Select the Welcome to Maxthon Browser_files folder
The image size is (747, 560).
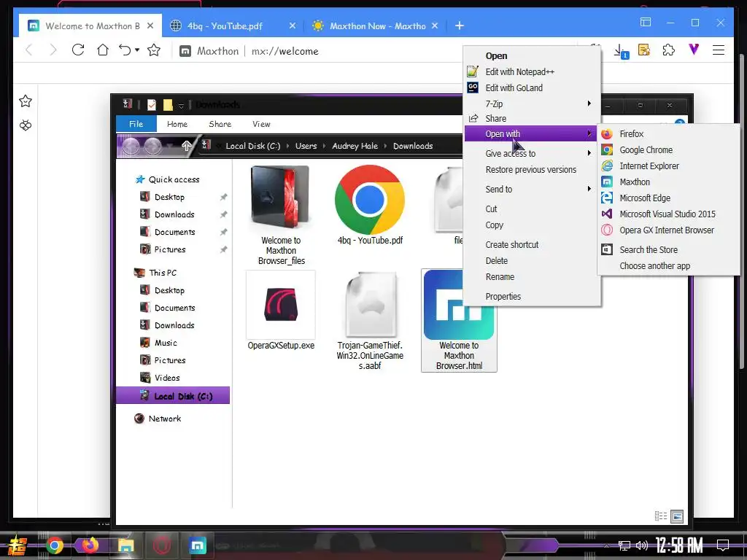coord(281,215)
